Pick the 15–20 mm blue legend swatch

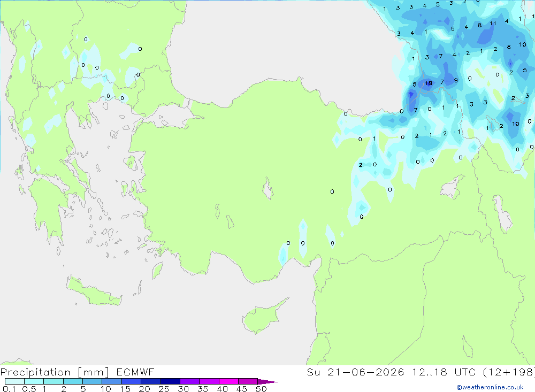click(x=132, y=381)
